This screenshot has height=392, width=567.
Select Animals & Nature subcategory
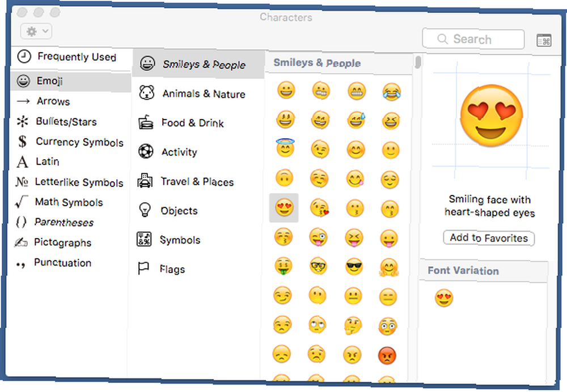pos(192,93)
